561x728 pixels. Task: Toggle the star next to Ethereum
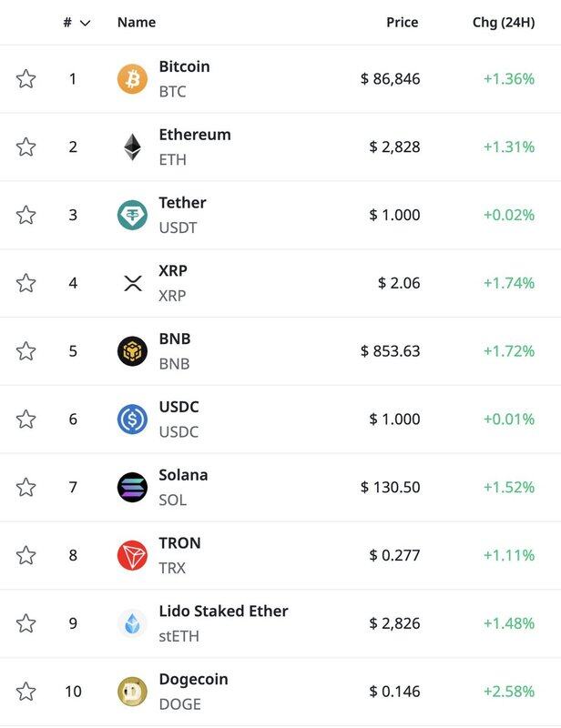click(26, 147)
